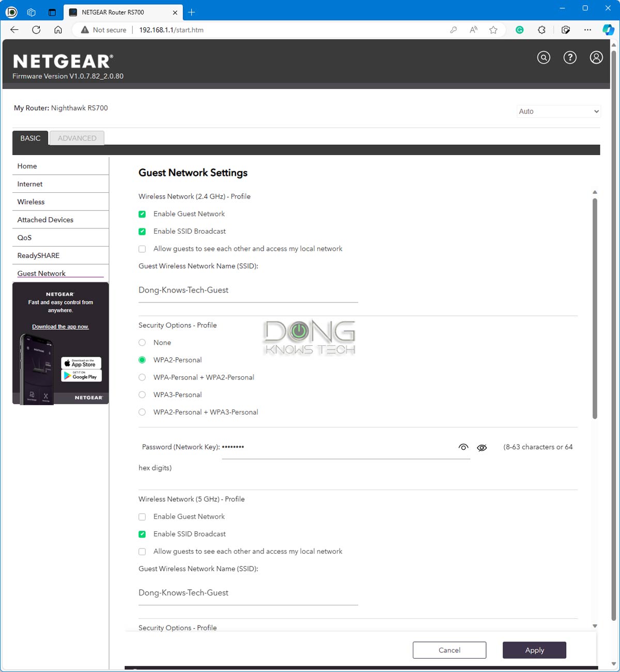The image size is (620, 672).
Task: Open the ReadySHARE menu item
Action: point(60,255)
